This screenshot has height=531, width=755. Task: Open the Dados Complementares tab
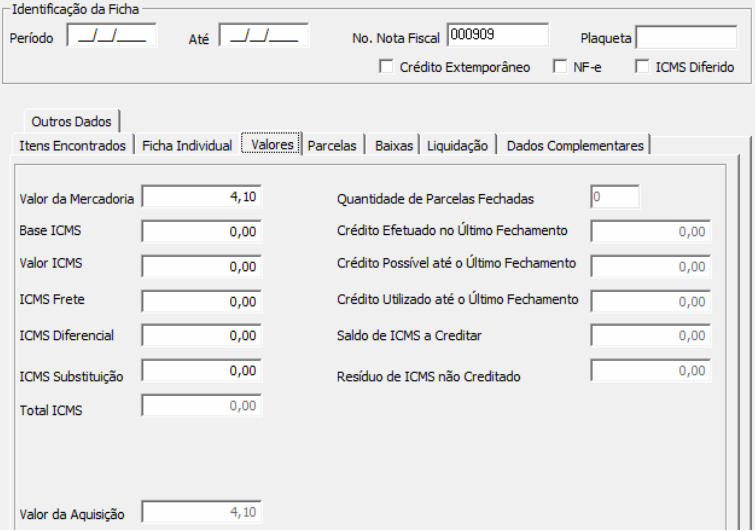point(575,145)
